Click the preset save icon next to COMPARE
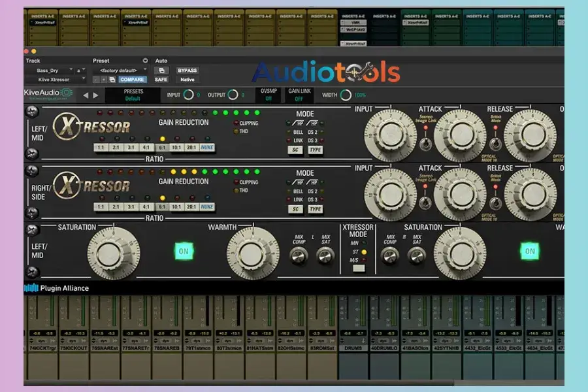 pos(112,80)
